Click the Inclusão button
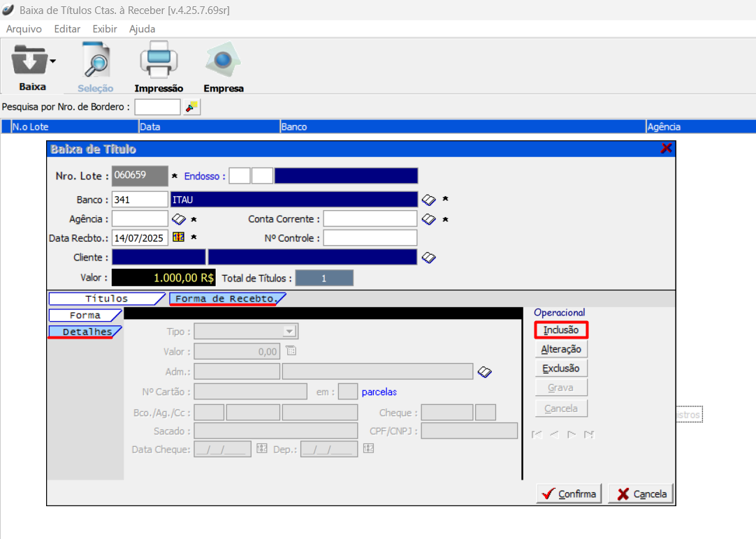 (x=561, y=330)
